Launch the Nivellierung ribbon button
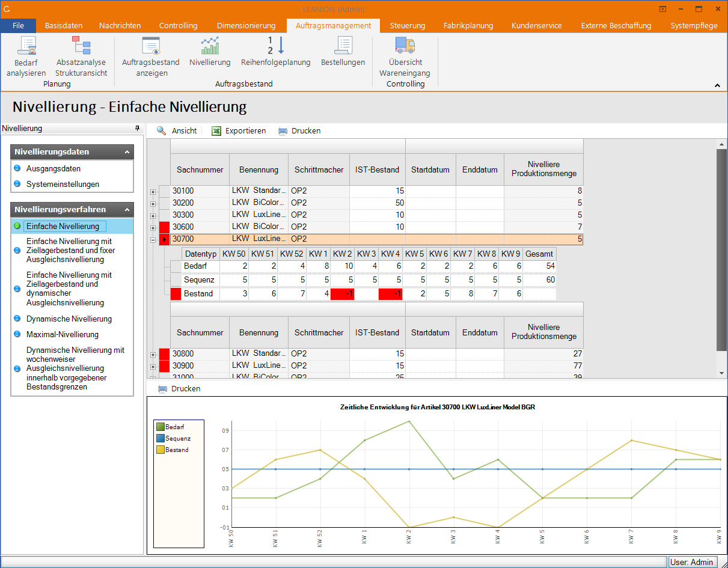This screenshot has width=728, height=568. pos(210,51)
